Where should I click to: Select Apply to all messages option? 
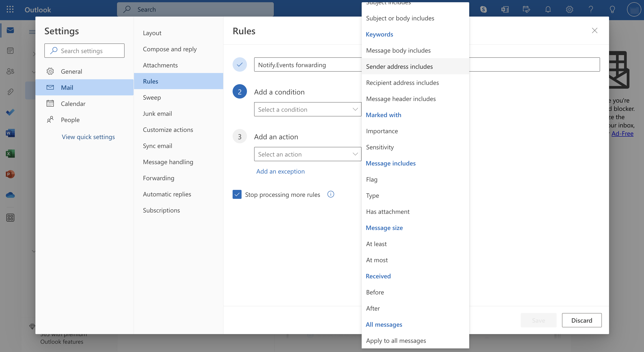point(395,340)
